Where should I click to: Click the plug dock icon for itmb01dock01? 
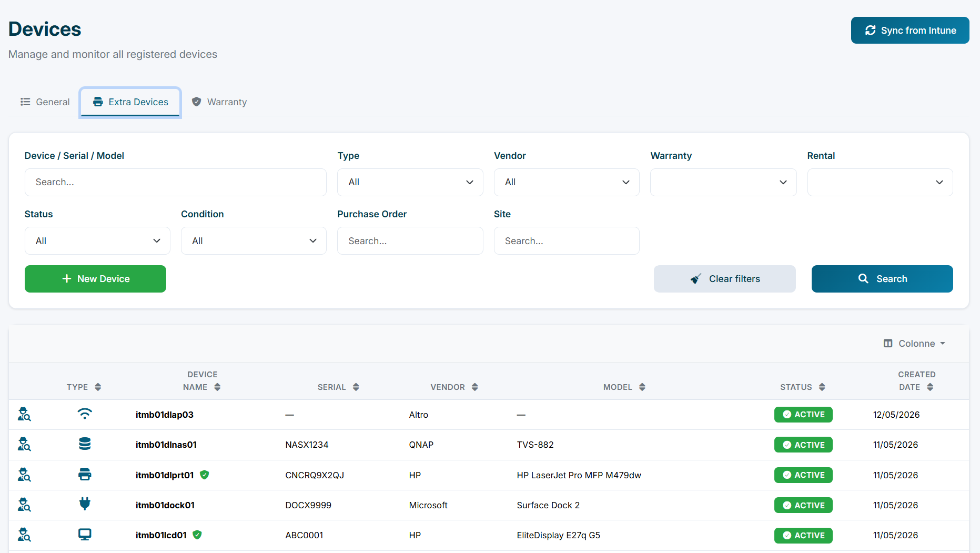85,504
